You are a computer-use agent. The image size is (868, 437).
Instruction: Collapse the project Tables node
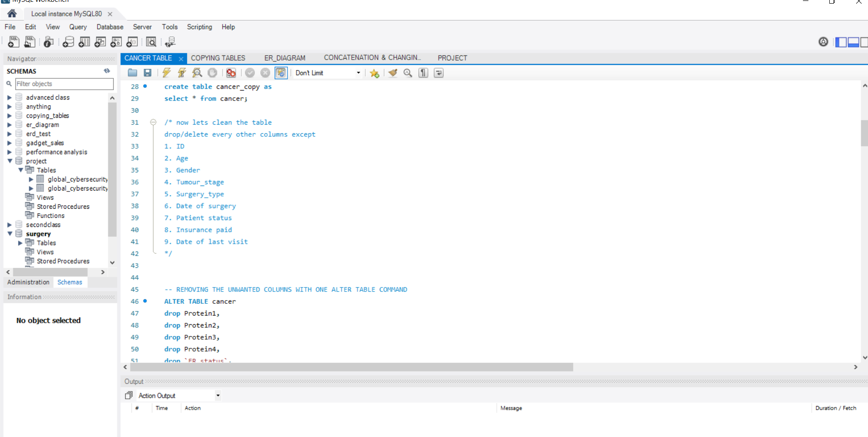[20, 170]
